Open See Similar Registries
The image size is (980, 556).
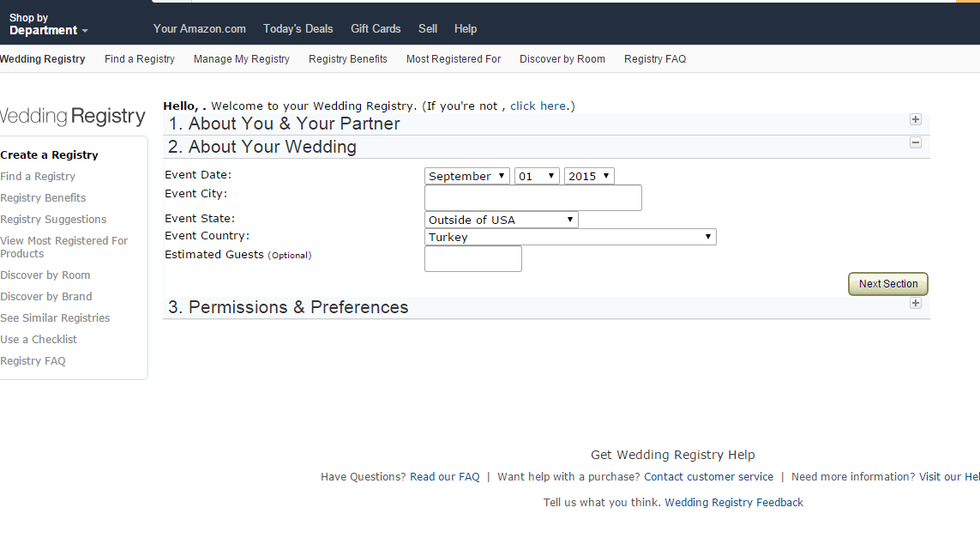pos(55,317)
